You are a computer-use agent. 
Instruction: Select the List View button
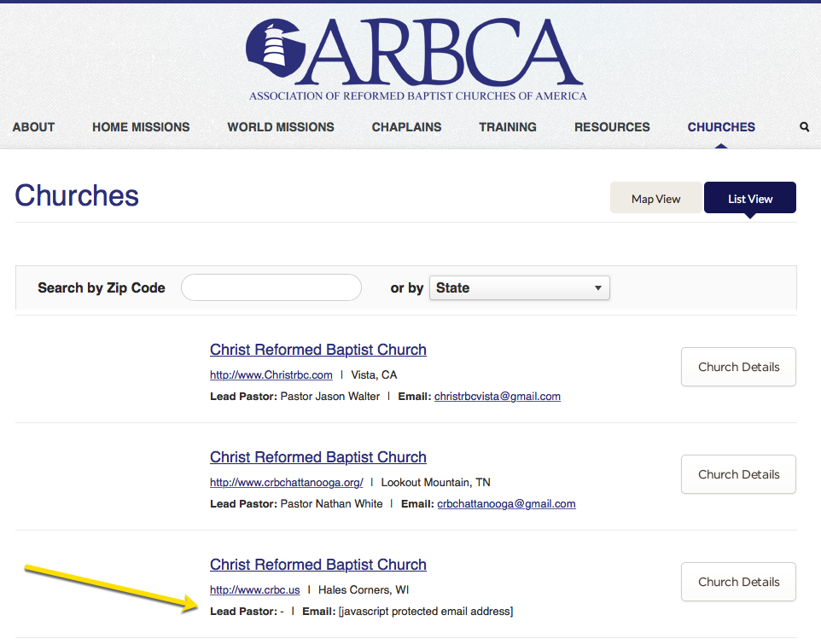tap(749, 199)
